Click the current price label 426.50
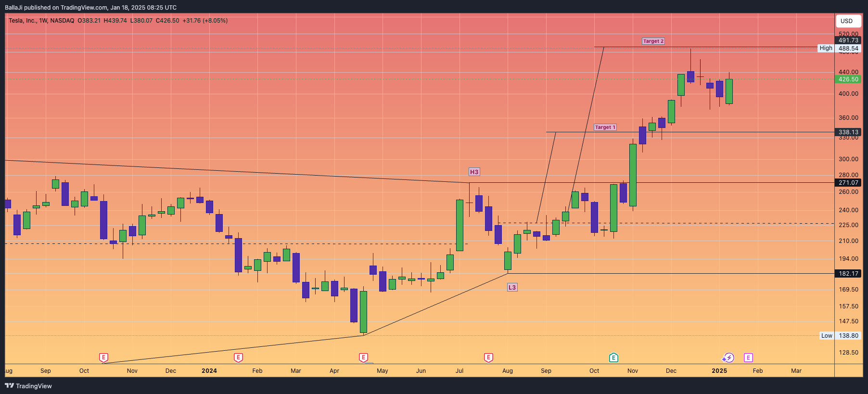This screenshot has height=394, width=868. point(848,79)
